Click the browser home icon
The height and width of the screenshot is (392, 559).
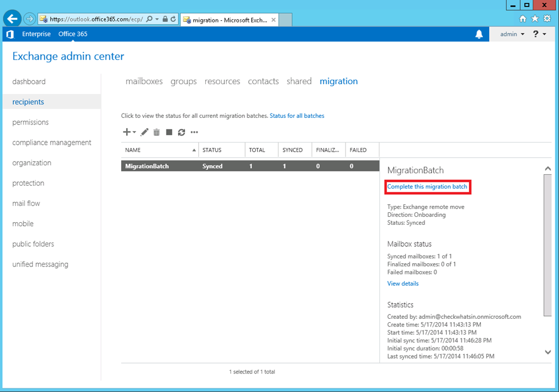(522, 19)
